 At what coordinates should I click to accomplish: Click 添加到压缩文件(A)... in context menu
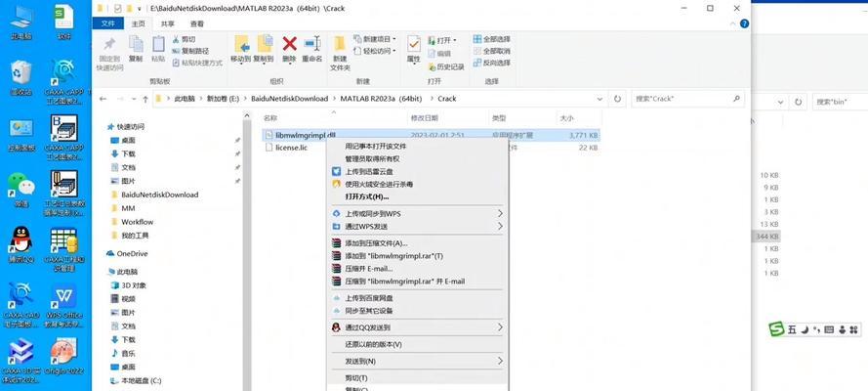click(377, 243)
